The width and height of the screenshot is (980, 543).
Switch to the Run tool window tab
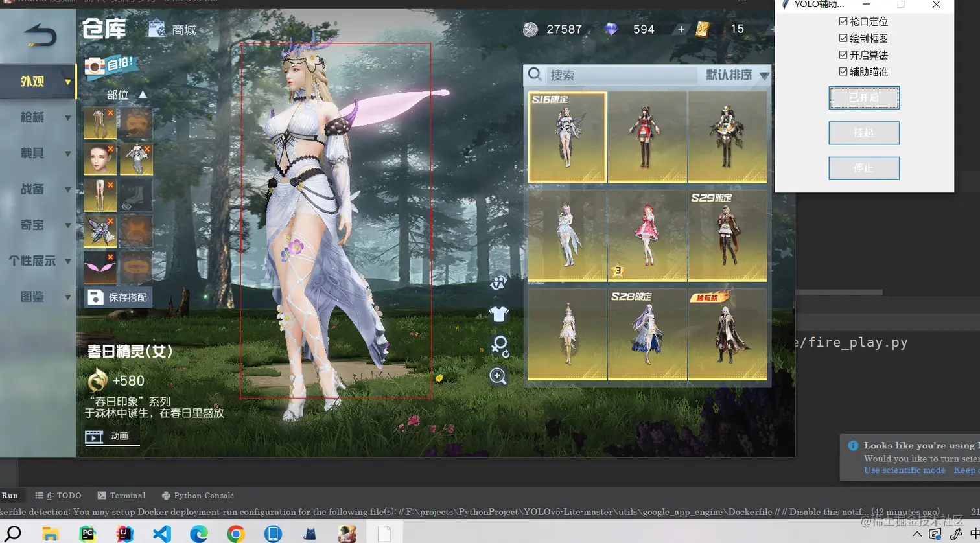point(10,496)
